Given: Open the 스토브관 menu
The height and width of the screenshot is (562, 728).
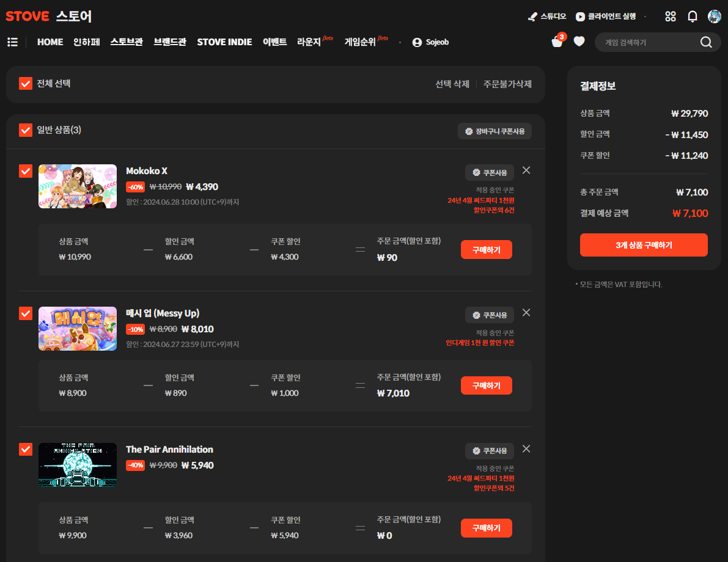Looking at the screenshot, I should click(127, 42).
